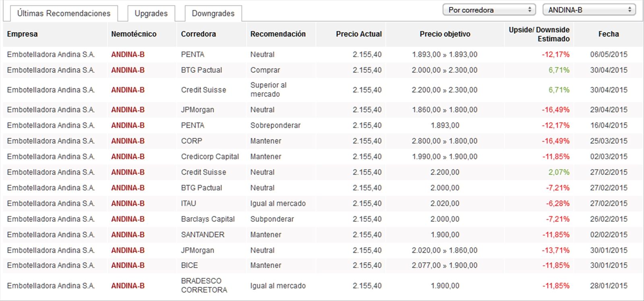
Task: Open ANDINA-B link in BTG Pactual Comprar row
Action: [128, 70]
